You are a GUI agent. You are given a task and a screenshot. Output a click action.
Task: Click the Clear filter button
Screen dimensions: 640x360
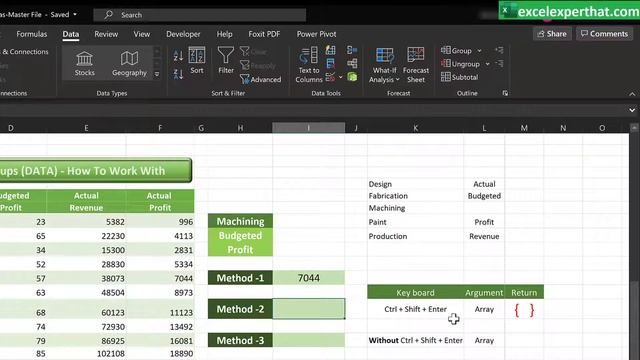coord(253,51)
